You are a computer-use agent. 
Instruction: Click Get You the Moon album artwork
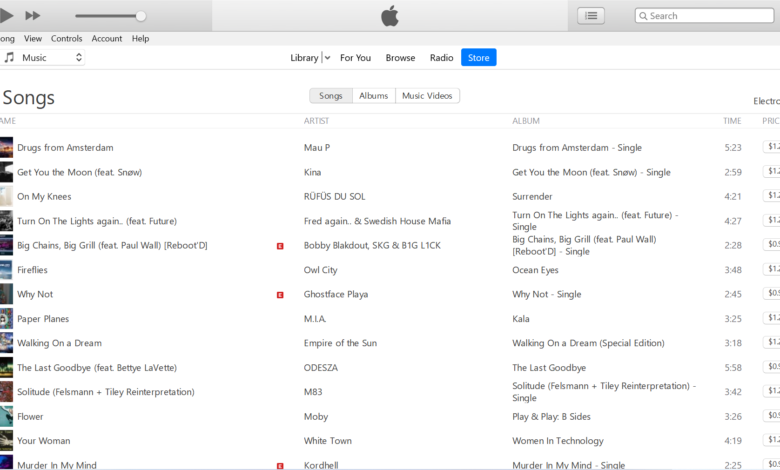6,172
